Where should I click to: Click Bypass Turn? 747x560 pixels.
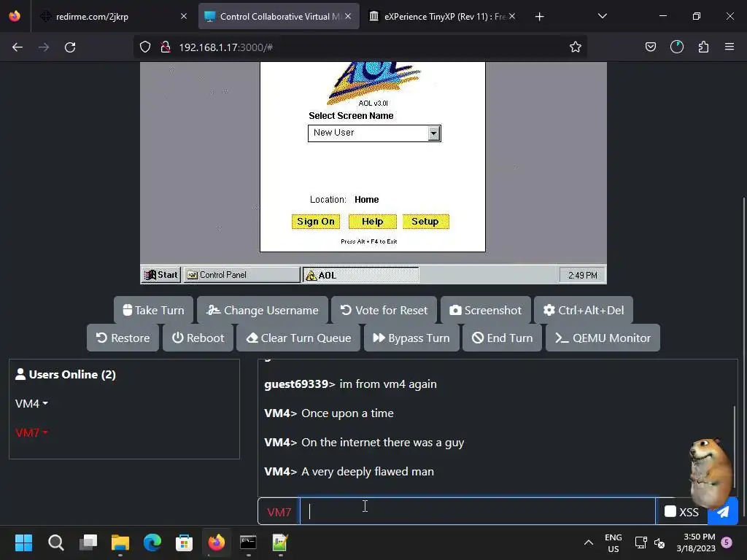(411, 338)
